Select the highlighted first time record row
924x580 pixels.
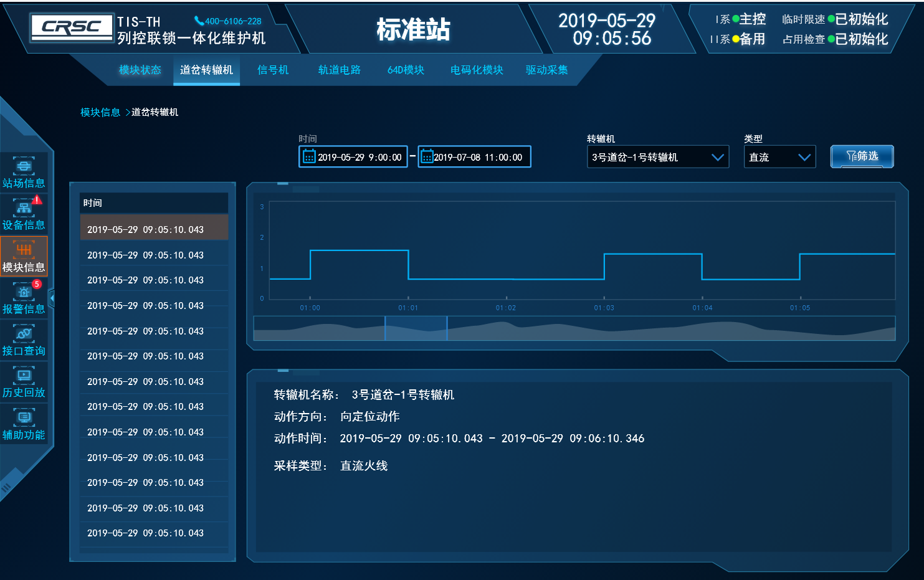coord(154,228)
